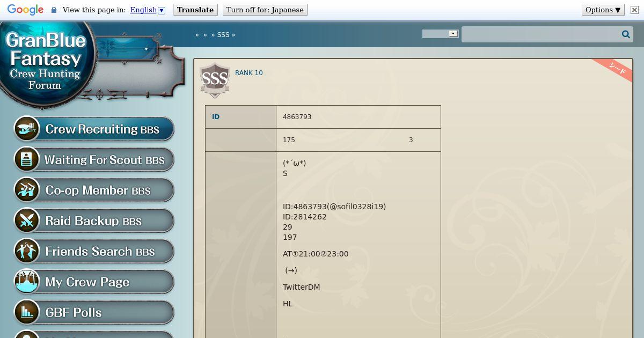Click the search magnifier icon
Viewport: 644px width, 338px height.
[626, 34]
